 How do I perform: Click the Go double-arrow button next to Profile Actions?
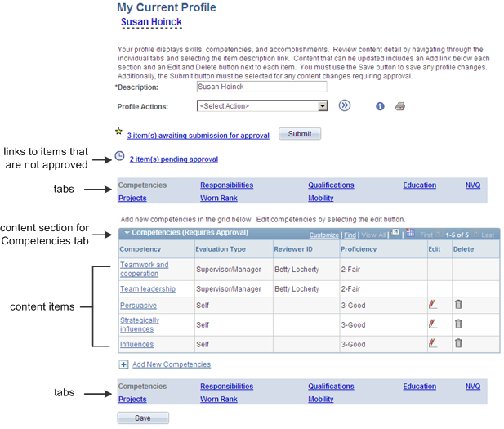(344, 105)
